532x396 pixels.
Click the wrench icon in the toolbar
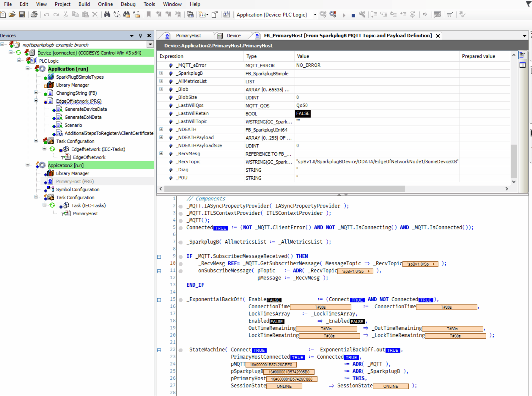click(x=362, y=14)
